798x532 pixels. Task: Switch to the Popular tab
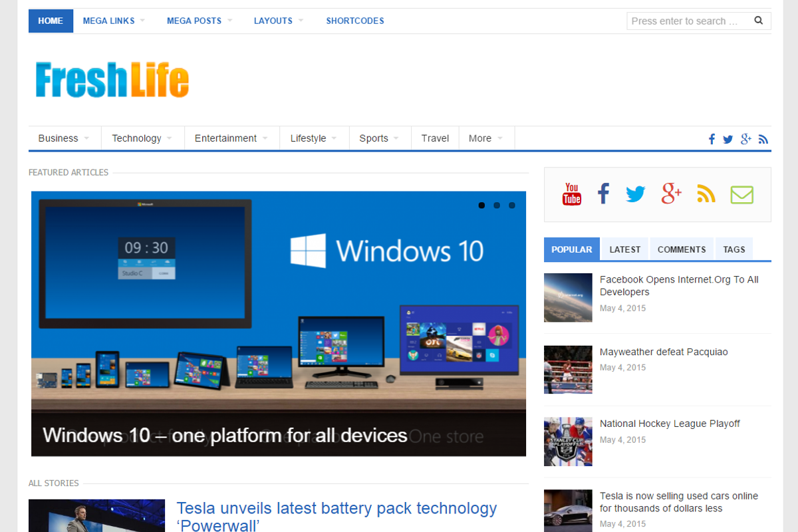571,249
